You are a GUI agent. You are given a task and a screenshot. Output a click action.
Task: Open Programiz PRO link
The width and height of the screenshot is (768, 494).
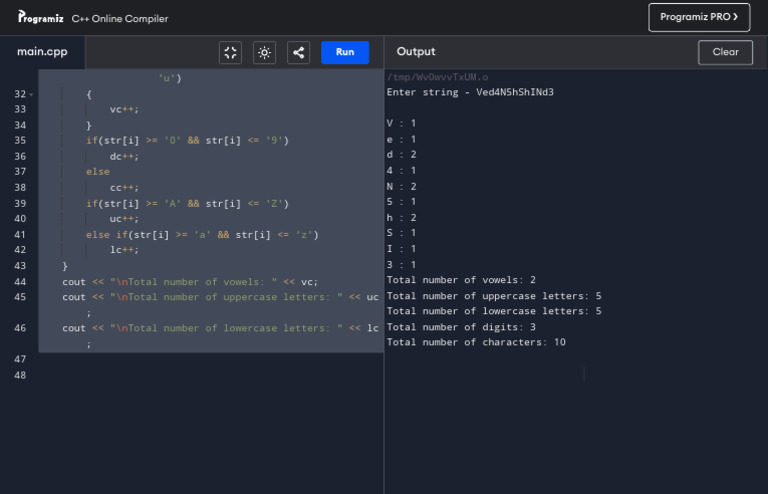pyautogui.click(x=698, y=17)
